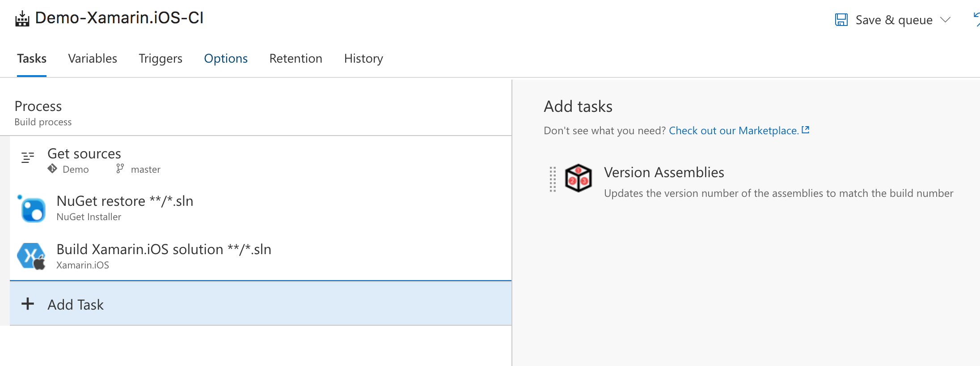Select the Process build process header
The image size is (980, 366).
point(256,113)
